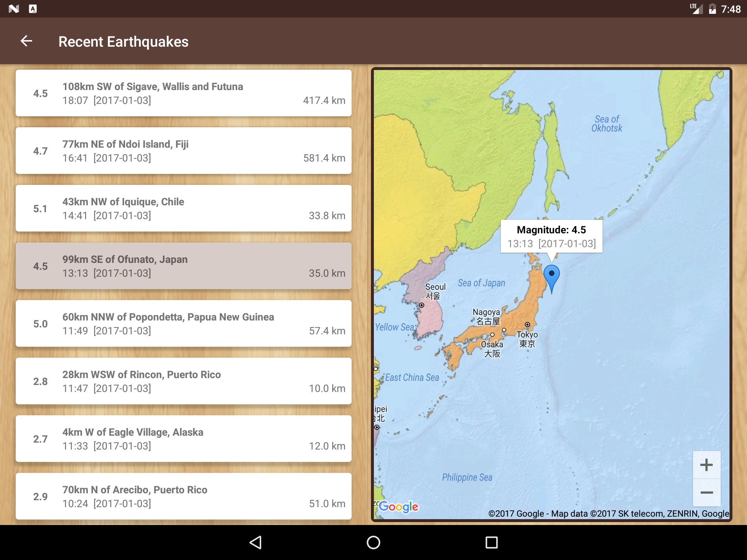This screenshot has height=560, width=747.
Task: Tap magnitude 5.0 in Papua row
Action: tap(40, 324)
